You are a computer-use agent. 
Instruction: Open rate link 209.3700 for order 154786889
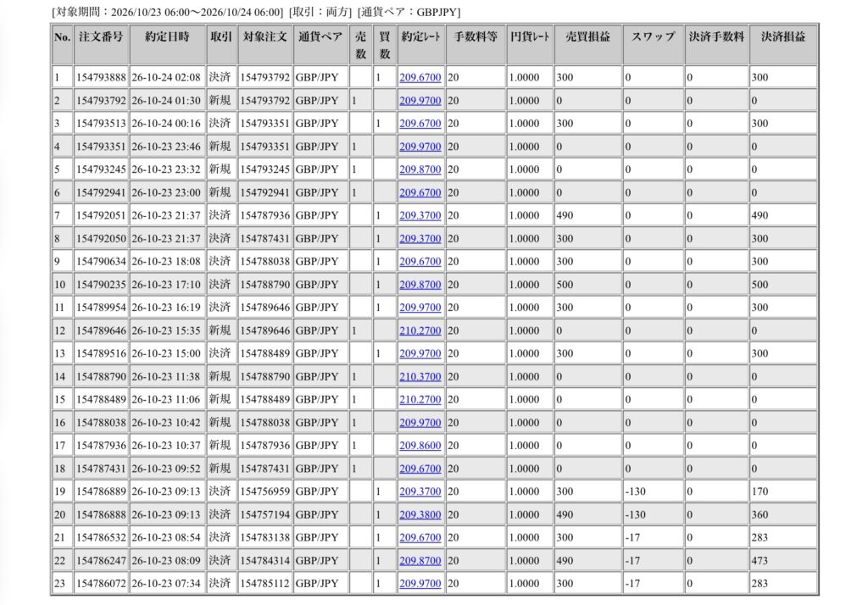pos(420,491)
